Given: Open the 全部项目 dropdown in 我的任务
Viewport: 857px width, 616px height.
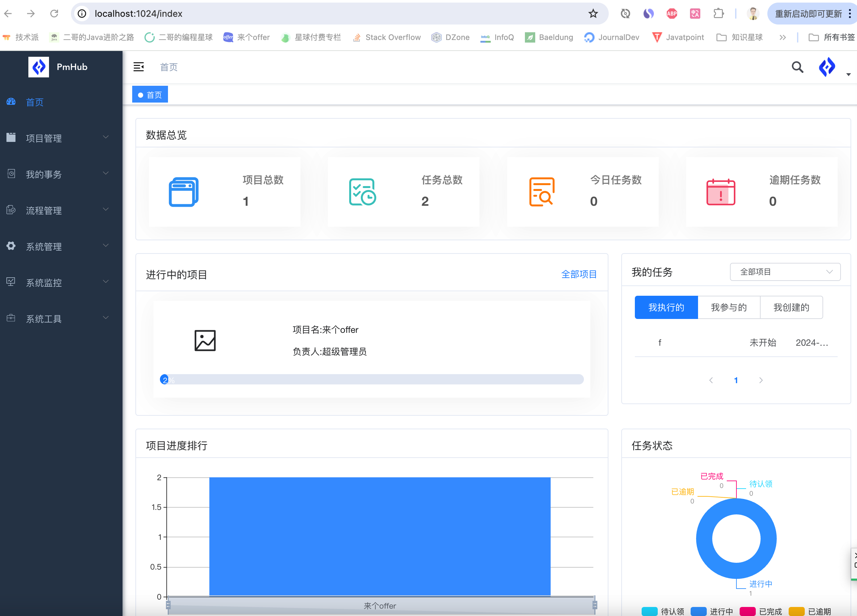Looking at the screenshot, I should 785,272.
